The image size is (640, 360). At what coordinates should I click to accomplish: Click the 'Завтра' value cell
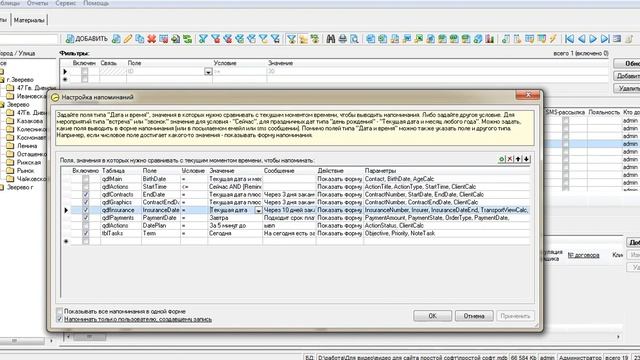click(235, 218)
